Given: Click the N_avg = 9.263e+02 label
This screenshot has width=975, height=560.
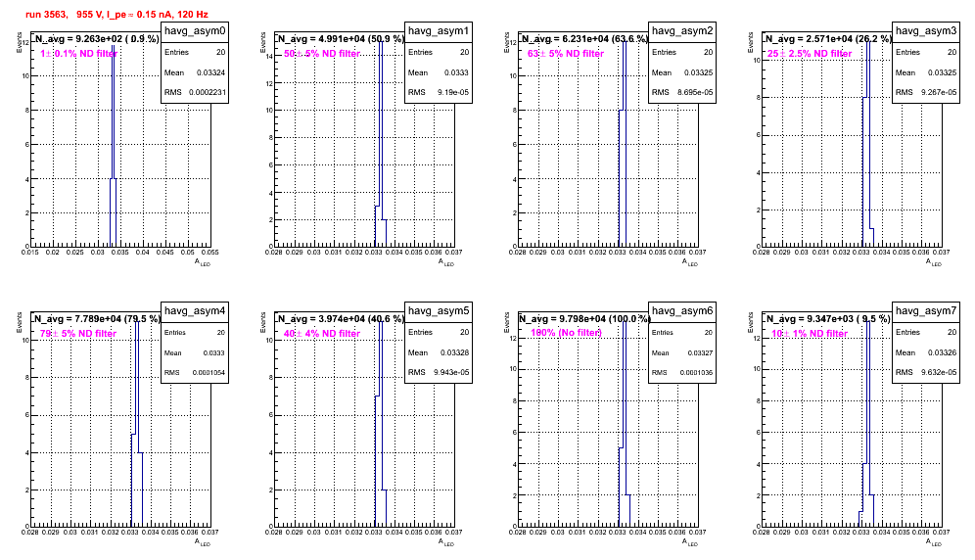Looking at the screenshot, I should coord(97,39).
